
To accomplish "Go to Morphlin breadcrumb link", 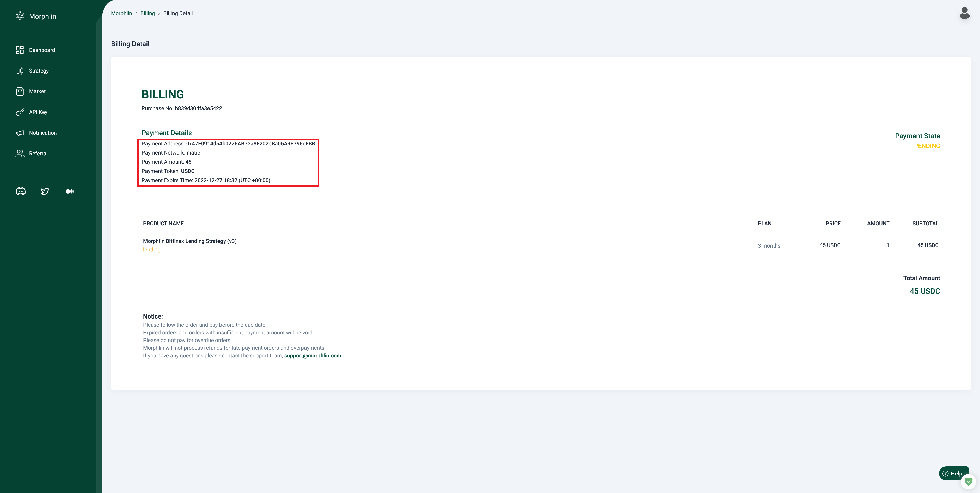I will [x=121, y=13].
